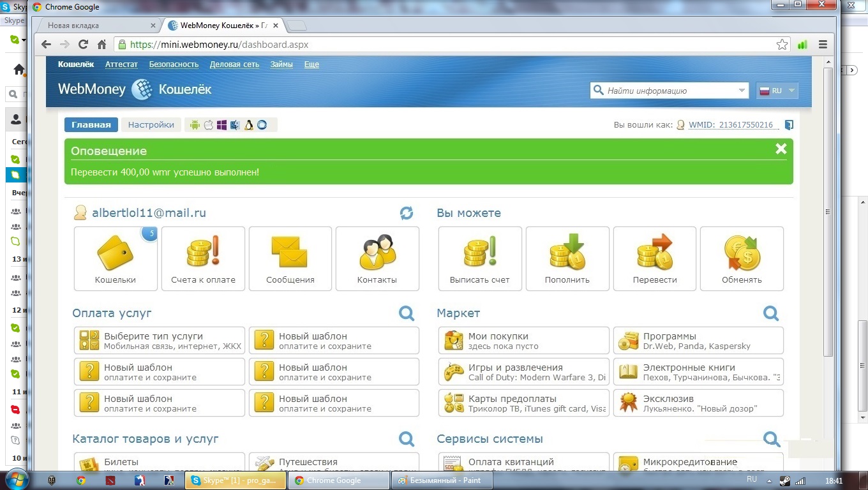Click the Пополнить top-up tile
This screenshot has width=868, height=490.
point(567,258)
